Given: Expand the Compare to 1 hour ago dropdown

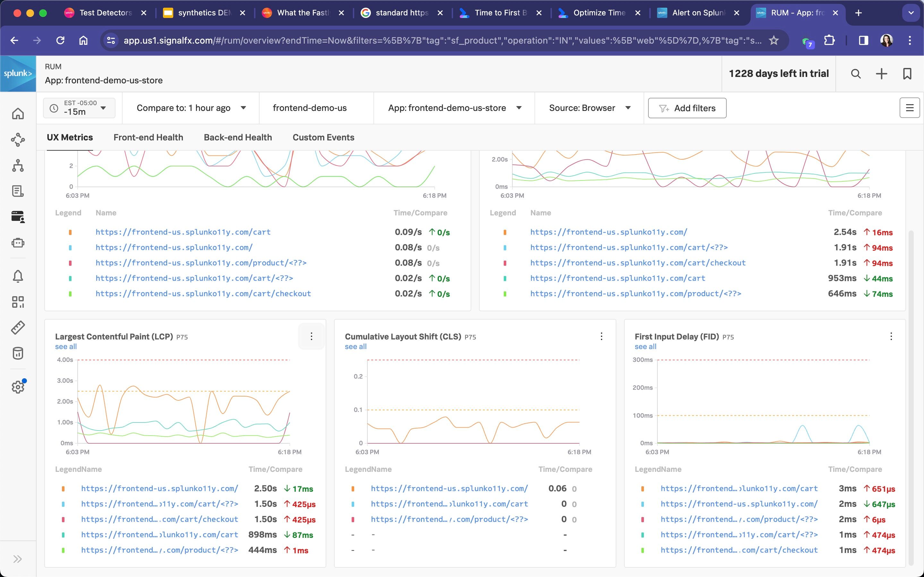Looking at the screenshot, I should [x=191, y=108].
